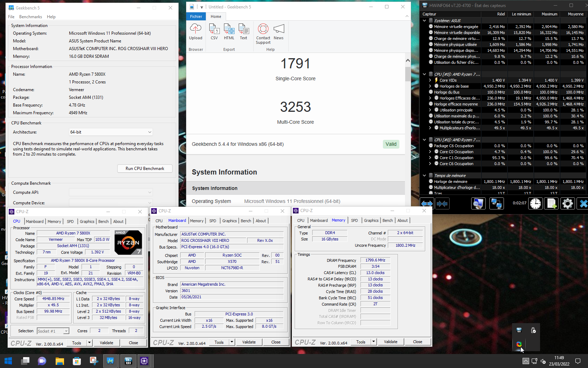Open Tools dropdown arrow in CPU-Z Mainboard window
Viewport: 588px width, 368px height.
(232, 342)
